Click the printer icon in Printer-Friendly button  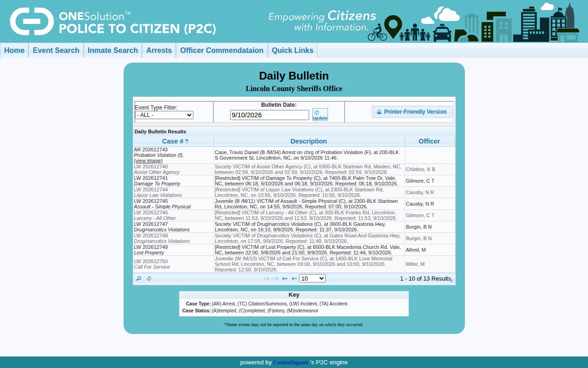[379, 112]
